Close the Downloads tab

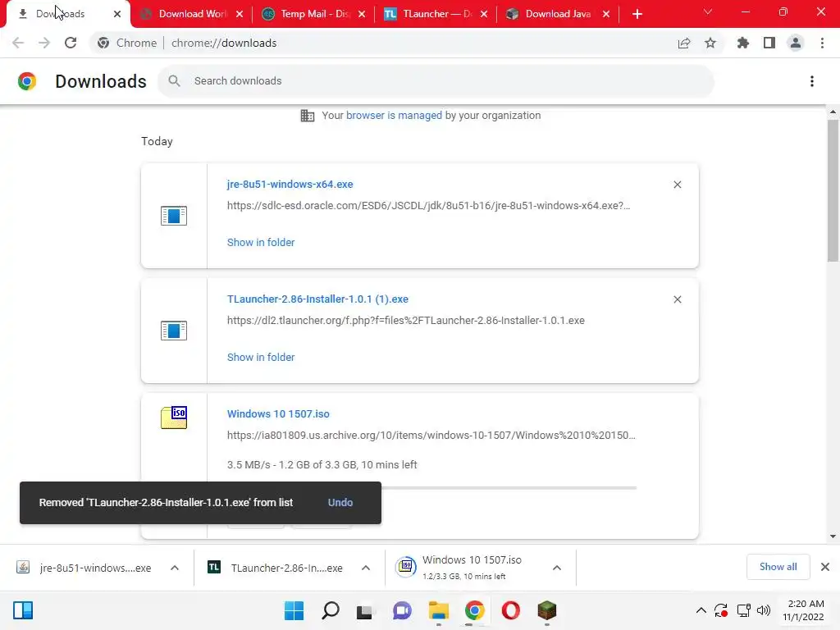[117, 14]
